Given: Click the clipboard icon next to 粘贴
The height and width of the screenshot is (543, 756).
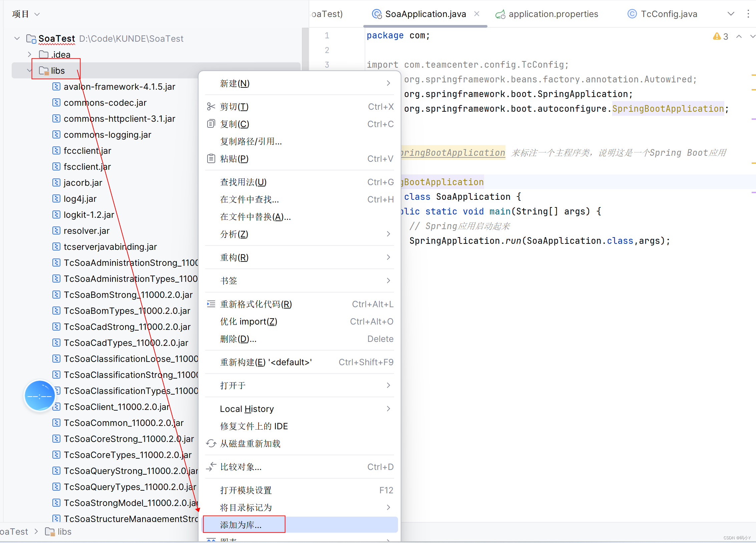Looking at the screenshot, I should coord(211,158).
